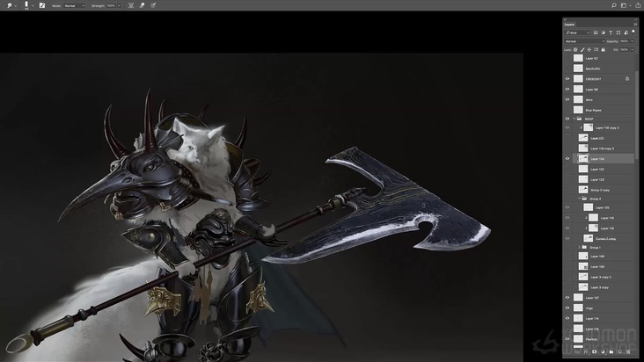The image size is (644, 362).
Task: Open the Opacity dropdown arrow
Action: pos(632,41)
